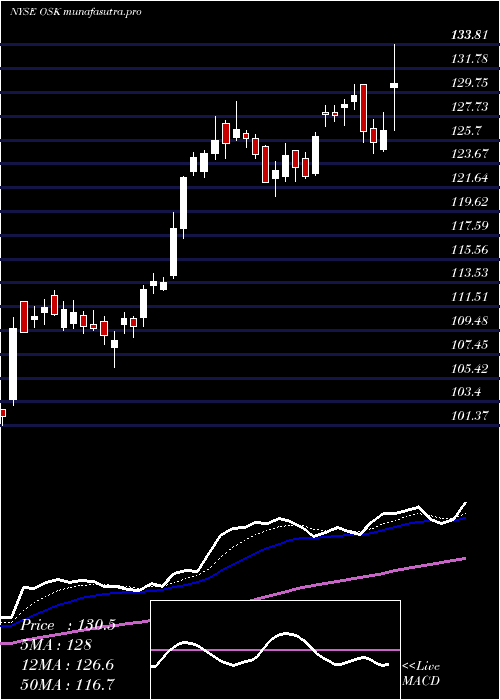The image size is (500, 700).
Task: Click the 107.45 price axis label
Action: (469, 345)
